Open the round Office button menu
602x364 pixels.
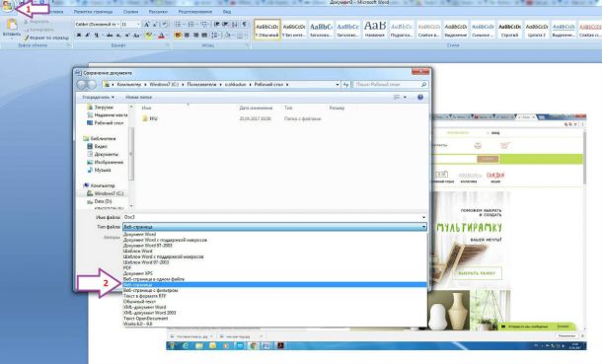tap(7, 5)
